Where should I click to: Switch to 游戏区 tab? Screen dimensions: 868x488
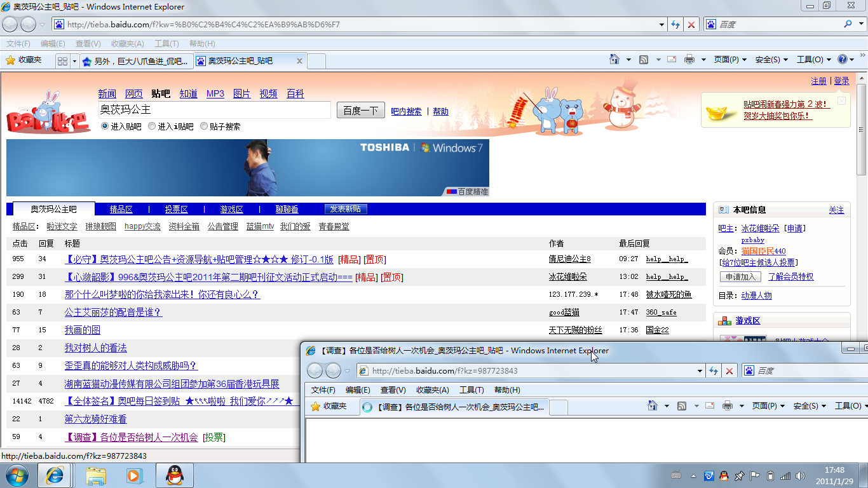pyautogui.click(x=231, y=209)
